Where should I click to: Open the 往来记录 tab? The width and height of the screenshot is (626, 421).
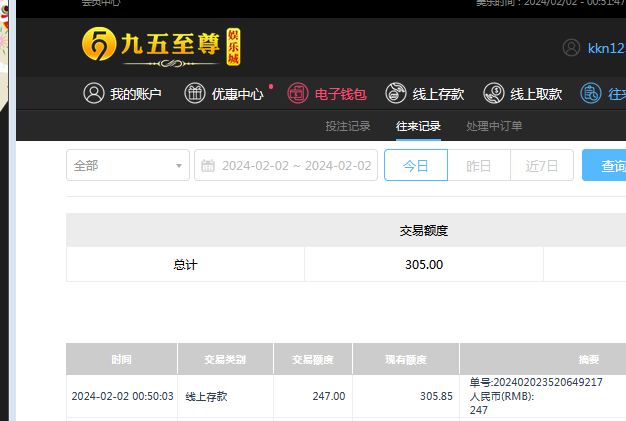click(418, 126)
